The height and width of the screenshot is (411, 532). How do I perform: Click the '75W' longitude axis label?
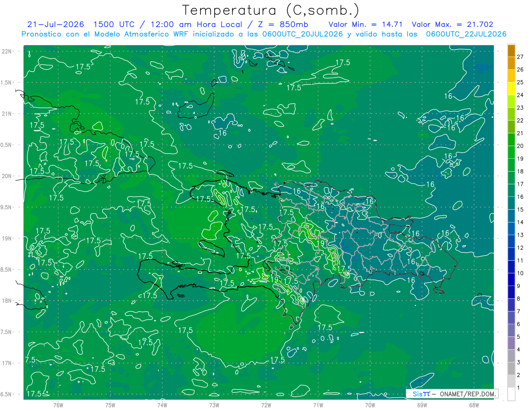pos(110,405)
